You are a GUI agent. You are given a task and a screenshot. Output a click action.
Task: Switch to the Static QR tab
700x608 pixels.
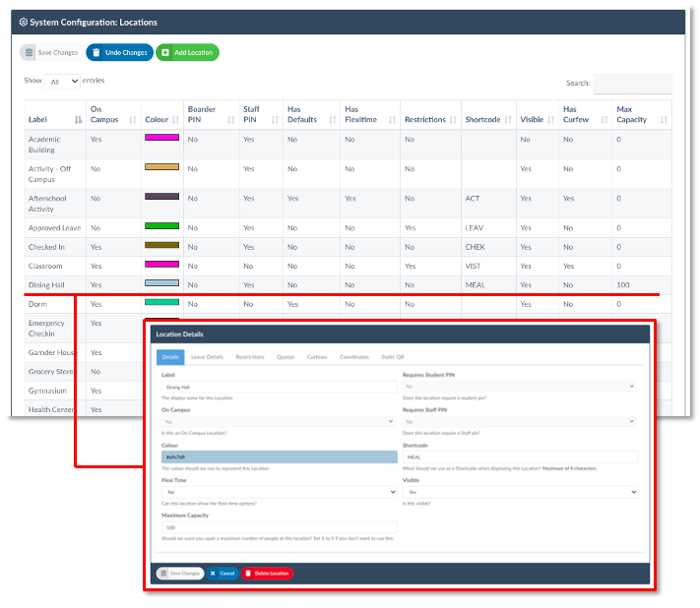point(393,357)
